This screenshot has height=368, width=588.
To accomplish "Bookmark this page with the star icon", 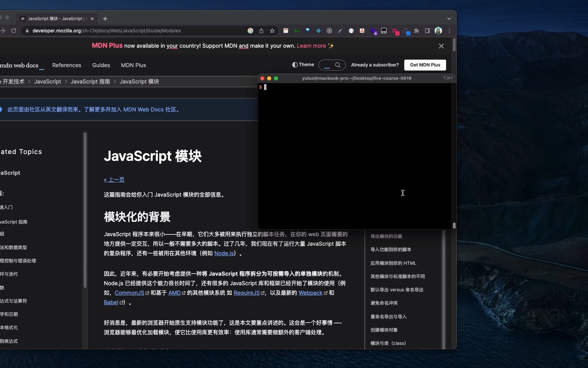I will click(x=272, y=31).
